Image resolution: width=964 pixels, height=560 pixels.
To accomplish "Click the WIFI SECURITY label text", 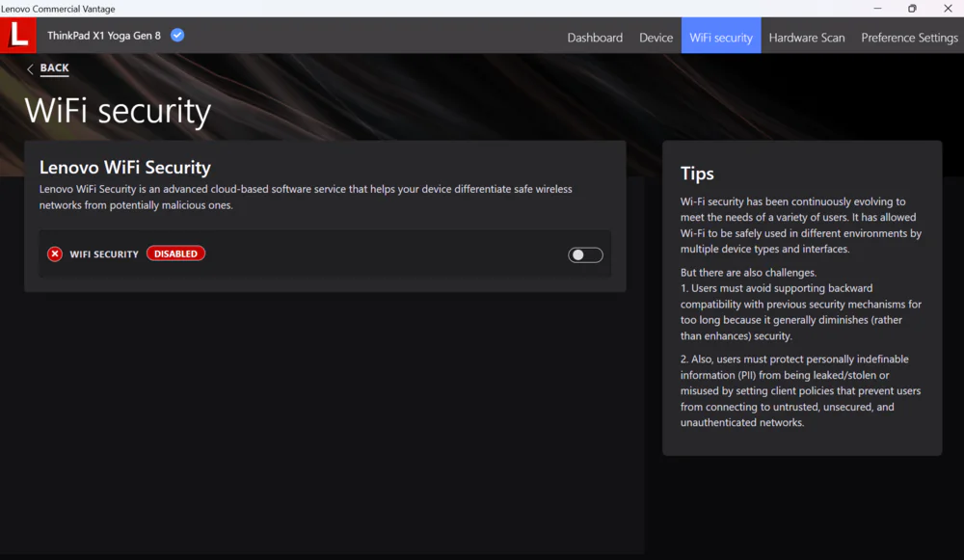I will [104, 253].
